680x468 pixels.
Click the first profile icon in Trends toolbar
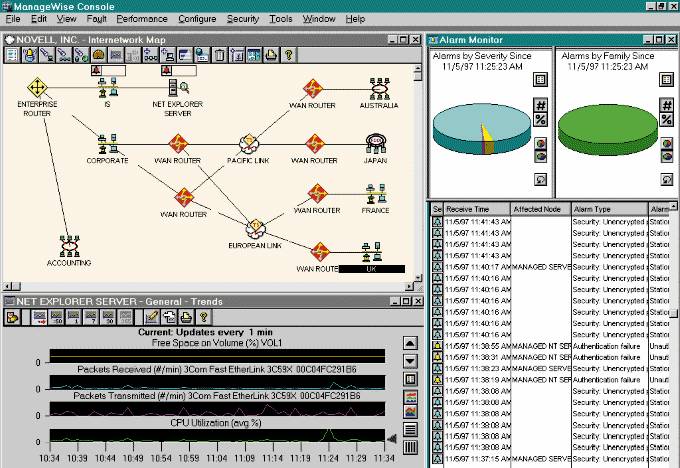12,317
